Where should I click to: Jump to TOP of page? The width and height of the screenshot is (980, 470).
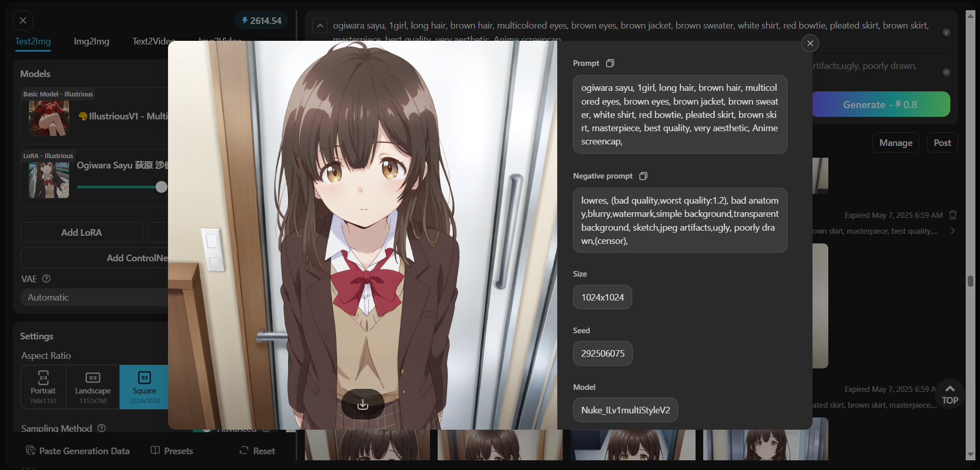pyautogui.click(x=950, y=394)
